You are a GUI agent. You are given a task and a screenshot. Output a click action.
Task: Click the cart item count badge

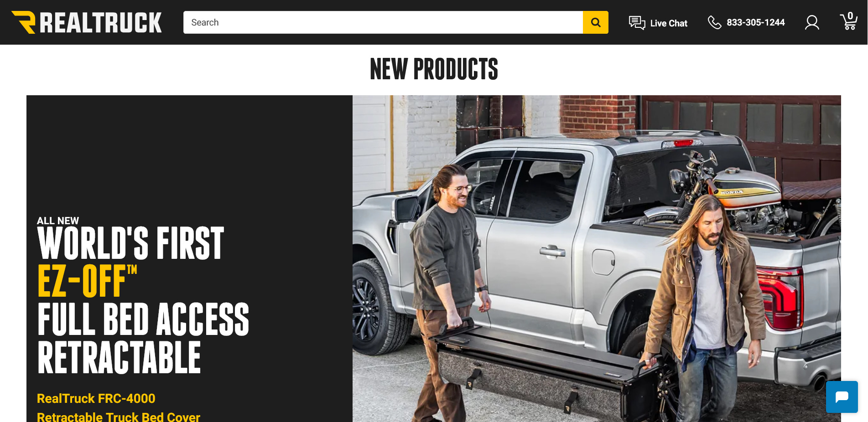point(850,16)
